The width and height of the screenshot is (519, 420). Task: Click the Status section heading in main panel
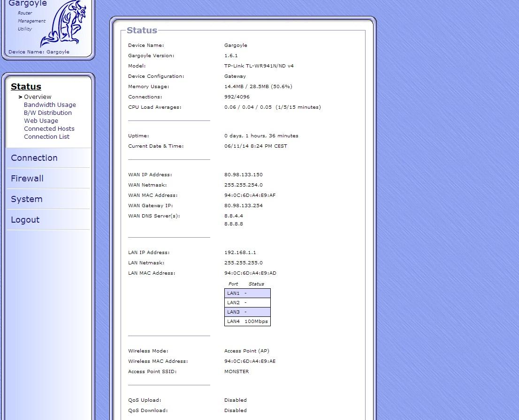142,30
